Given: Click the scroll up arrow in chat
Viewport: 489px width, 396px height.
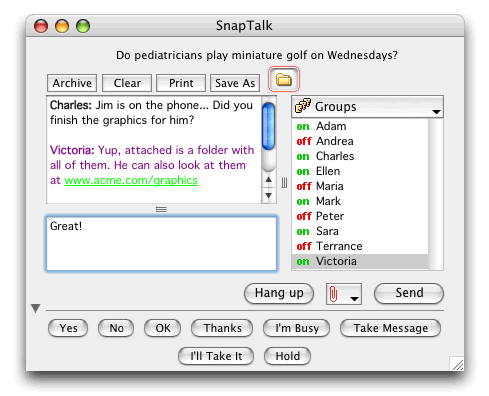Looking at the screenshot, I should coord(268,180).
